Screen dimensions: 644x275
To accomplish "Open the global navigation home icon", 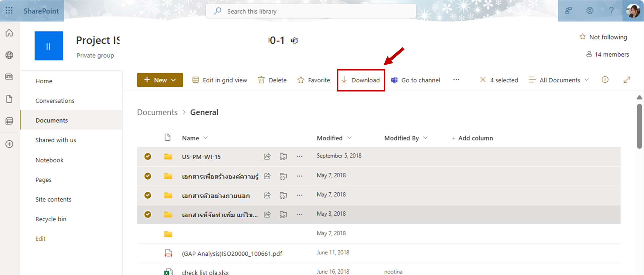I will pos(9,33).
